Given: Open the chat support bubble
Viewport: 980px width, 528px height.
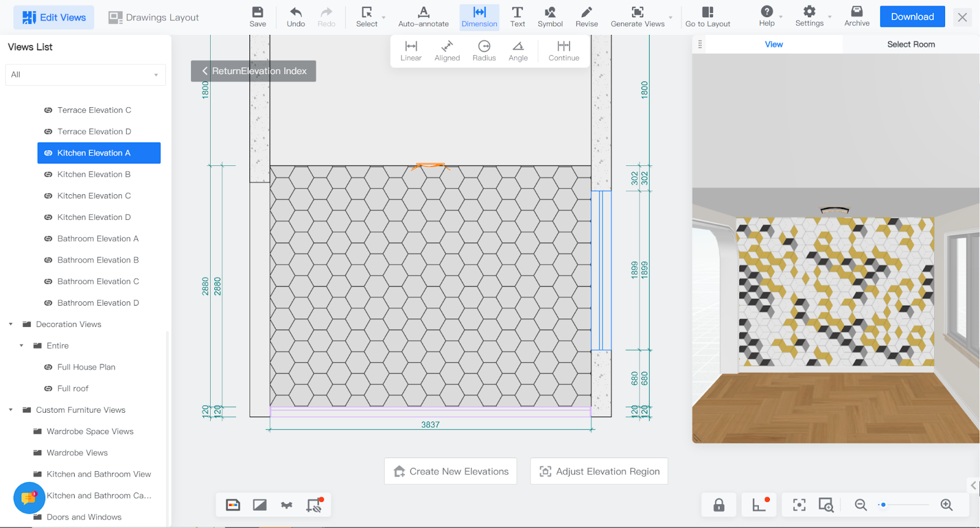Looking at the screenshot, I should point(29,498).
